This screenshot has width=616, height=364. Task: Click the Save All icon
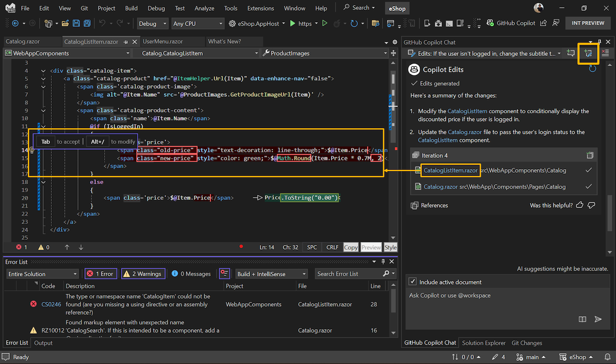click(86, 23)
